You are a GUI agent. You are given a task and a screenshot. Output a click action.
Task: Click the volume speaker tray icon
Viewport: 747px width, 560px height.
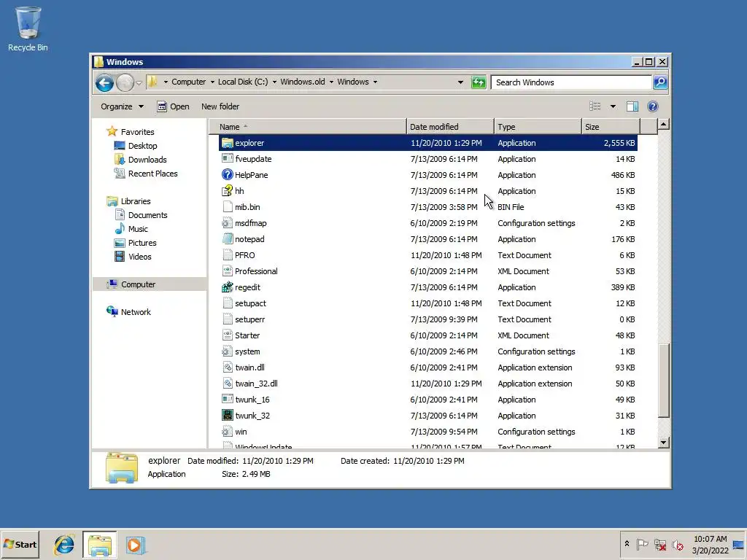point(678,544)
